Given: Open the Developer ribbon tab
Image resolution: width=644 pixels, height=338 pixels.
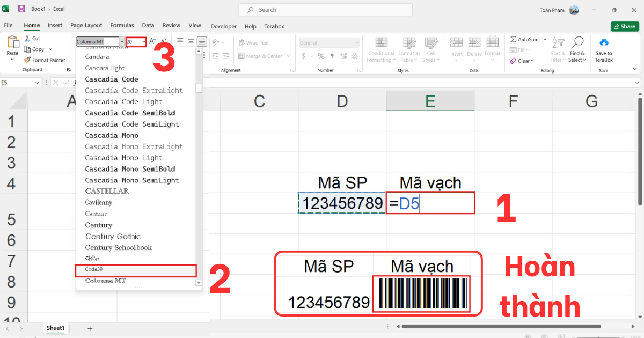Looking at the screenshot, I should tap(223, 26).
